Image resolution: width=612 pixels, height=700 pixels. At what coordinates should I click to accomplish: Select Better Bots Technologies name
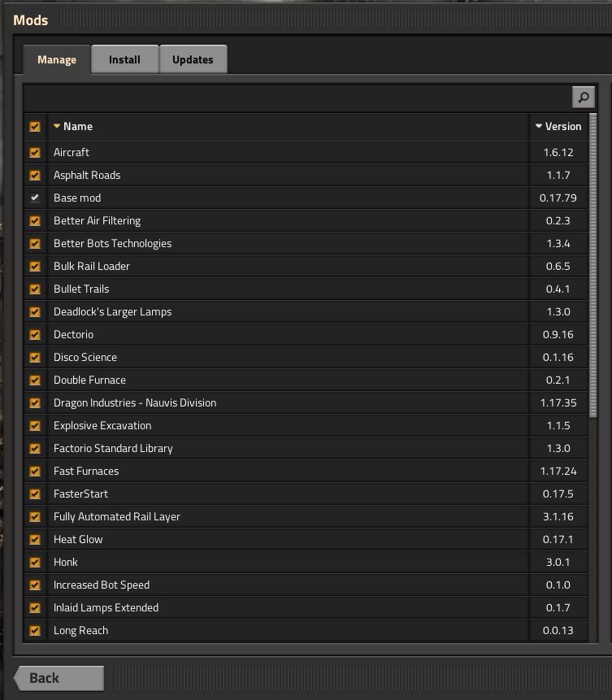click(112, 243)
